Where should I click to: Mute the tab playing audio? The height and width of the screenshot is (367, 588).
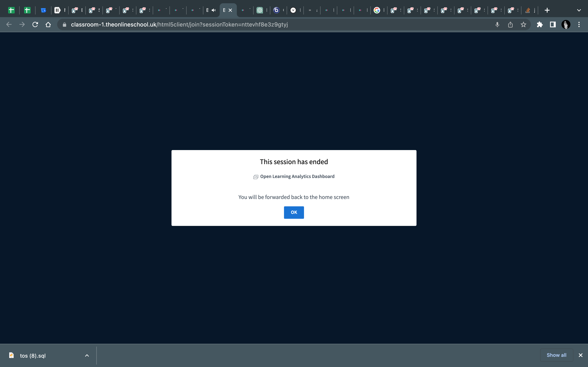(x=214, y=10)
